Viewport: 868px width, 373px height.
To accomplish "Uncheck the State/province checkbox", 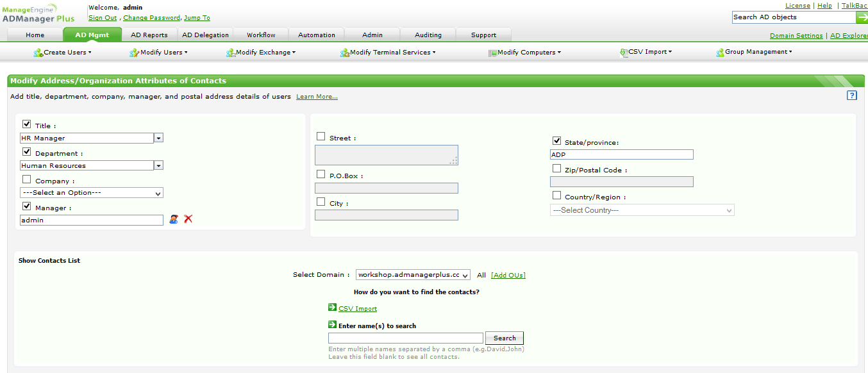I will coord(556,140).
